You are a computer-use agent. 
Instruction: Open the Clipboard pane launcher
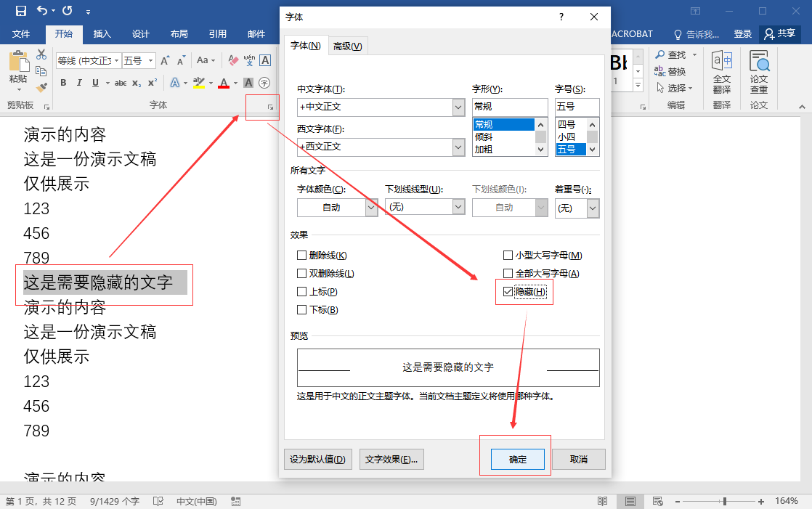pos(46,107)
